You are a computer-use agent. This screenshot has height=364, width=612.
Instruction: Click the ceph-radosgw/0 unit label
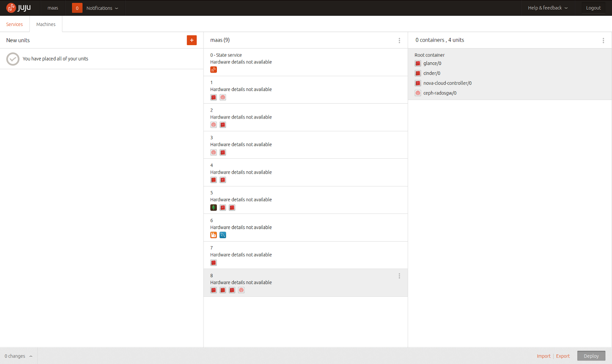(440, 93)
